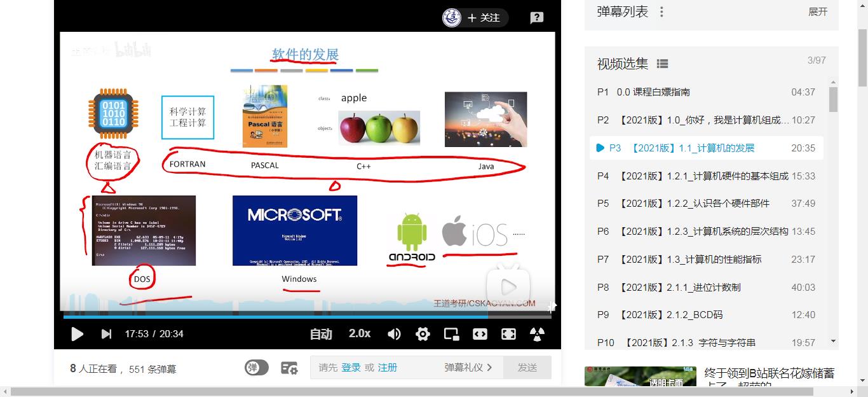Click the 551 条弹幕 count text
The height and width of the screenshot is (397, 868).
click(x=153, y=369)
